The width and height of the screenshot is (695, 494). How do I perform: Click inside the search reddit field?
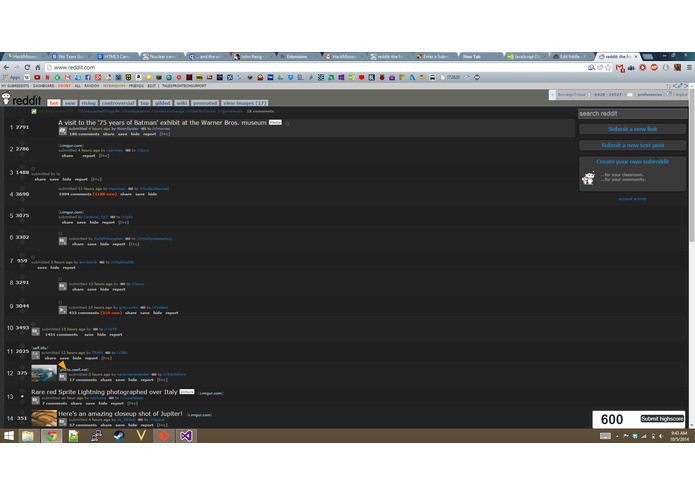tap(633, 114)
